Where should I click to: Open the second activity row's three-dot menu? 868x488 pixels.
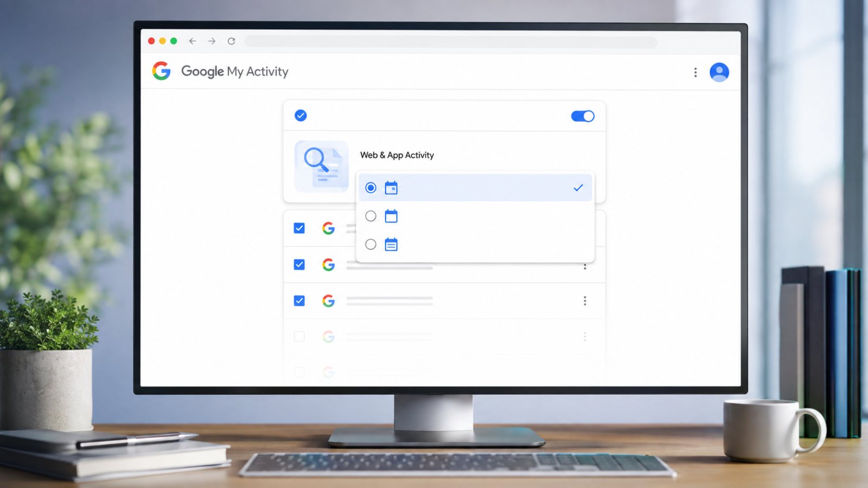(x=585, y=266)
